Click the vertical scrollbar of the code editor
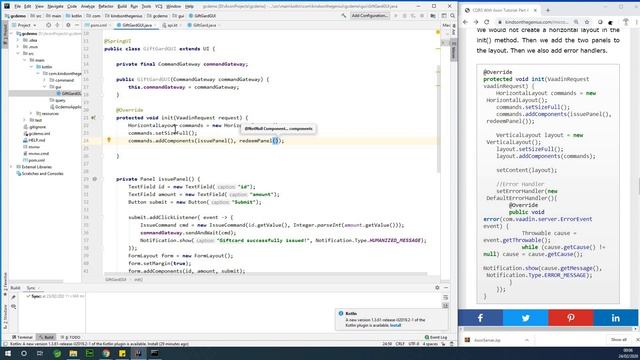640x360 pixels. (438, 118)
